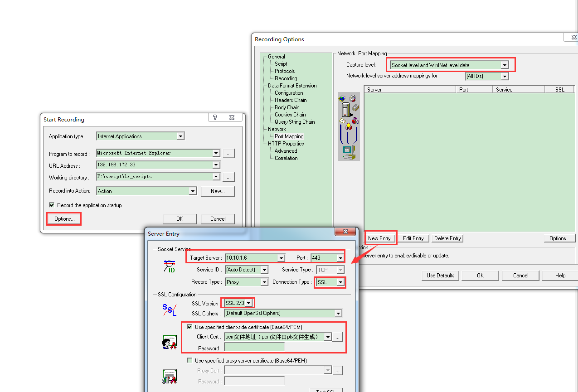
Task: Click the client certificate icon
Action: pyautogui.click(x=170, y=342)
